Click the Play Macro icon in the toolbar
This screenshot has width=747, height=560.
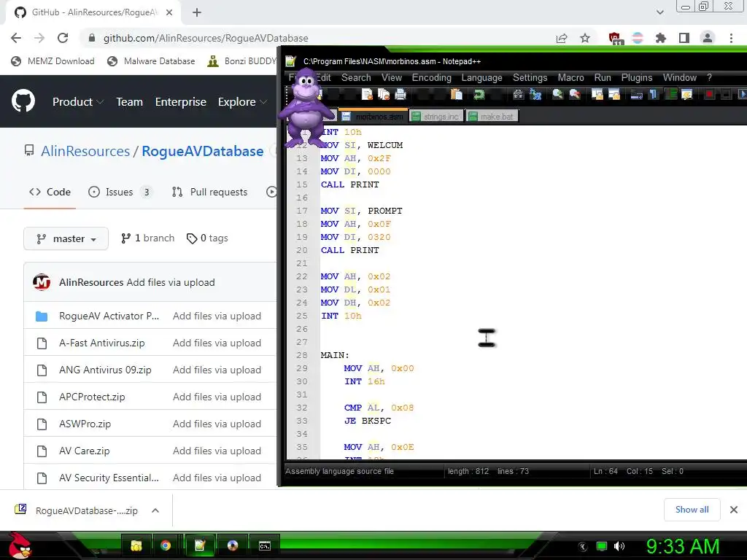742,94
